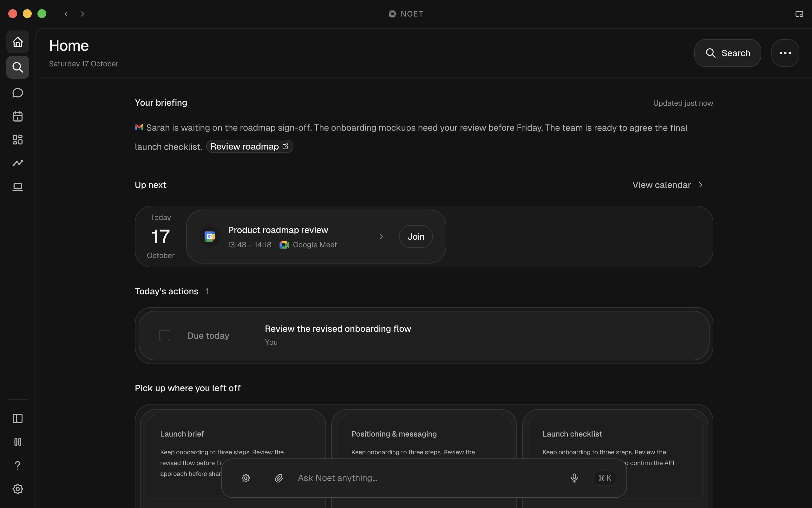Open the analytics trend icon in sidebar

(18, 163)
